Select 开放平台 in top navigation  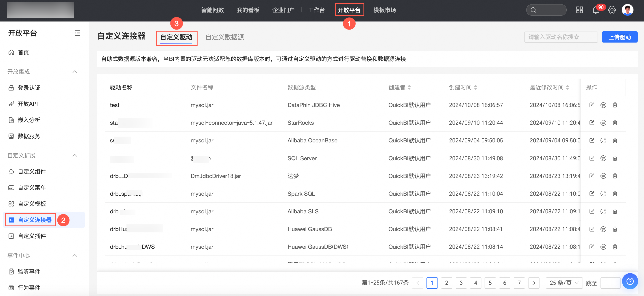click(349, 10)
